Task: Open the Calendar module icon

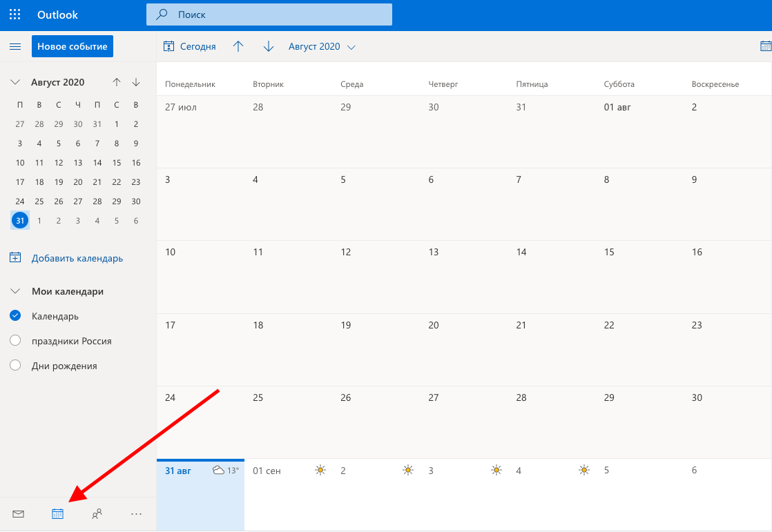Action: point(57,514)
